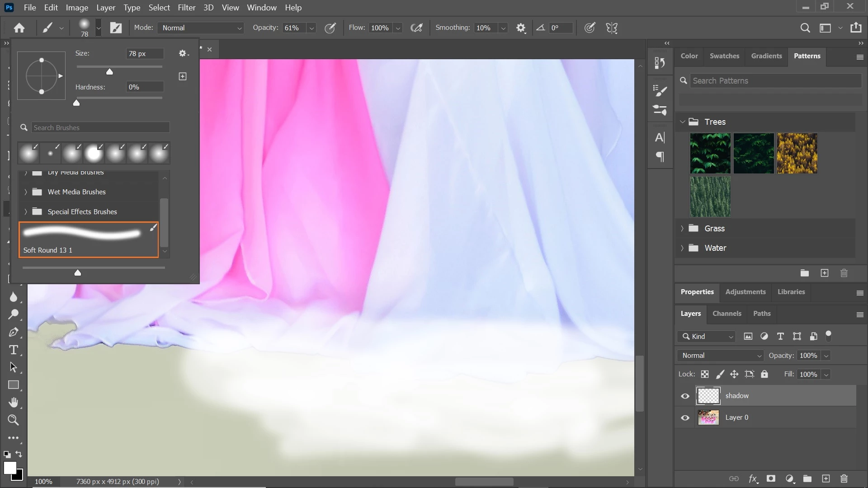Viewport: 868px width, 488px height.
Task: Hide the shadow layer
Action: [x=685, y=396]
